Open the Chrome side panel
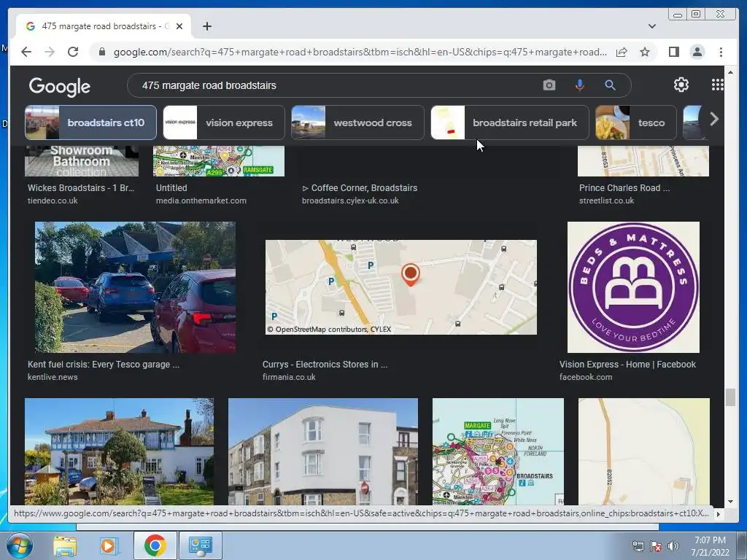 click(x=673, y=52)
